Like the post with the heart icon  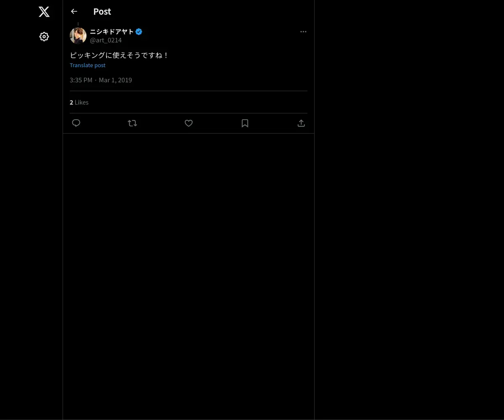189,123
